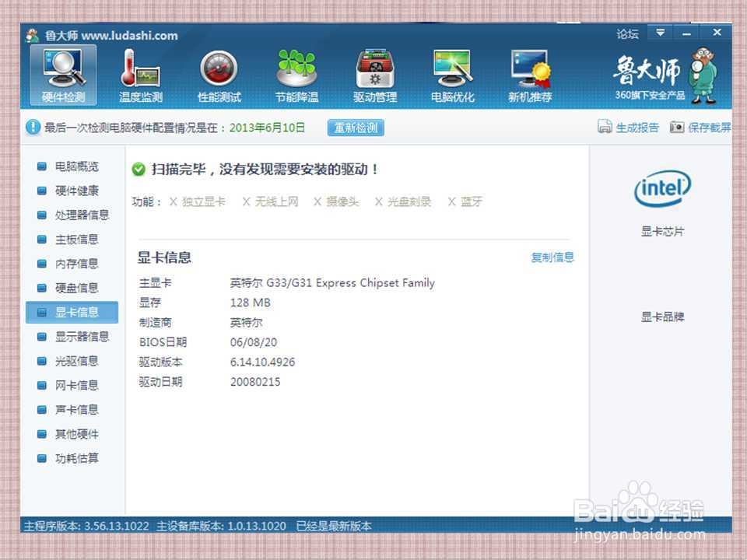Click the 复制信息 copy info link
The height and width of the screenshot is (560, 747).
pos(552,257)
